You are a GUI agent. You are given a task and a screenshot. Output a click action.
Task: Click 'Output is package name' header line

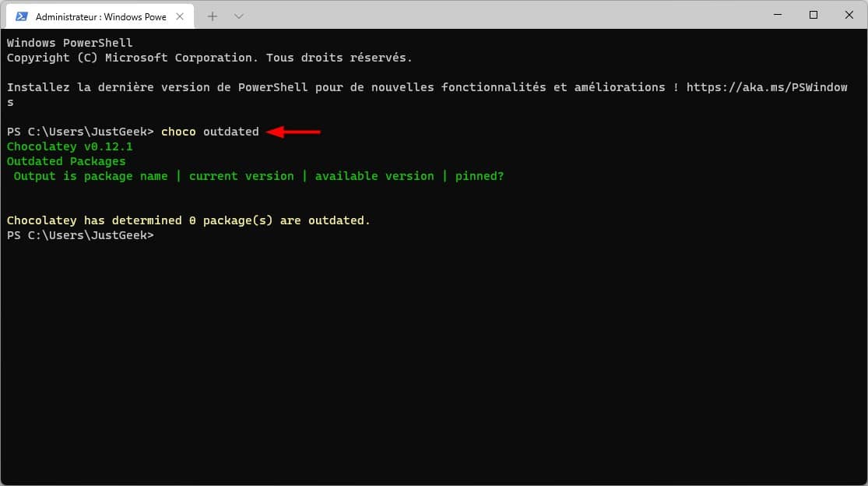coord(258,176)
